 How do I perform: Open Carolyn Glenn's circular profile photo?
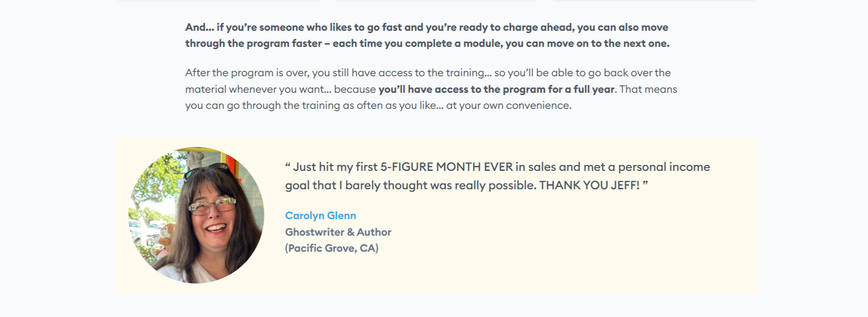(196, 215)
